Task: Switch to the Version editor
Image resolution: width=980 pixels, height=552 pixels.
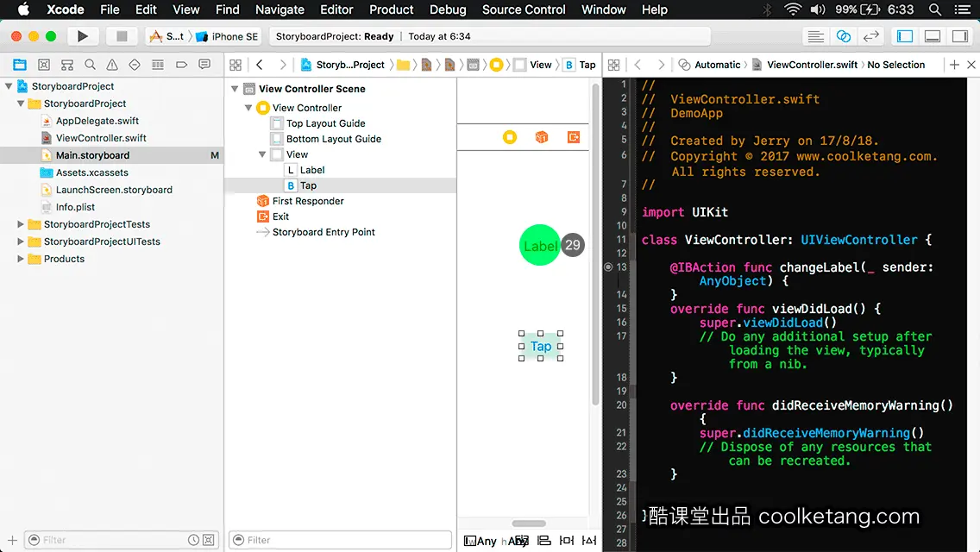Action: point(870,36)
